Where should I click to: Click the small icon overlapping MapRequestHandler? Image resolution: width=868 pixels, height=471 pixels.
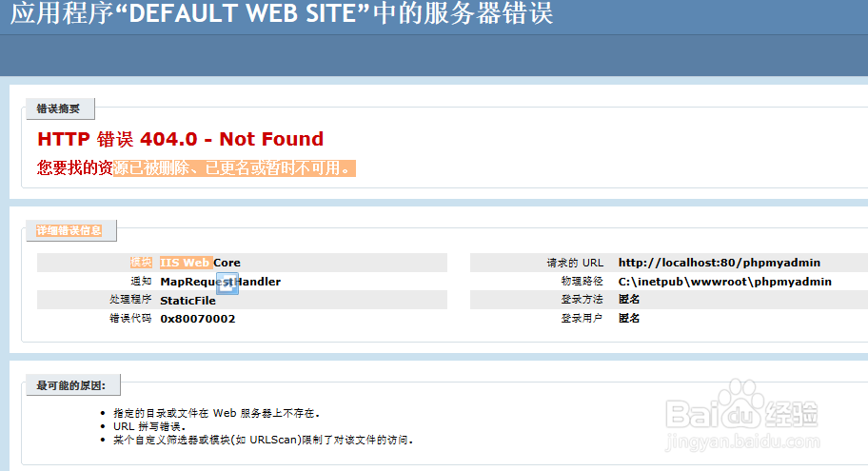227,284
